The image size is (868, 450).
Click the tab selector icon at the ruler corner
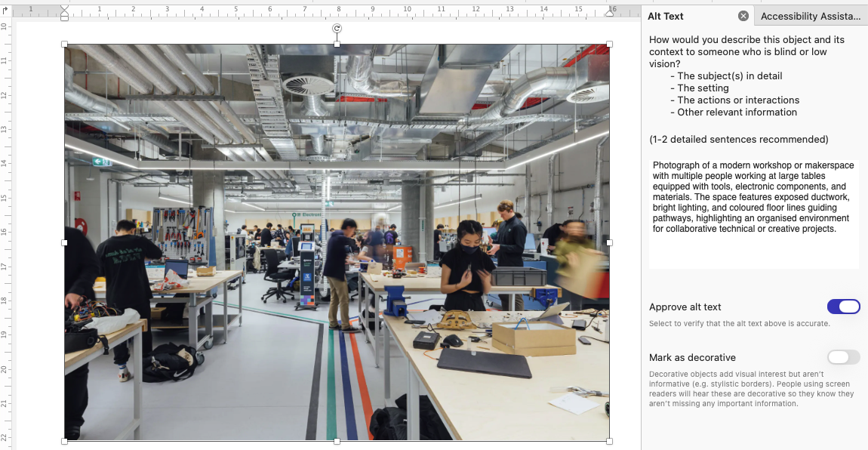[5, 10]
